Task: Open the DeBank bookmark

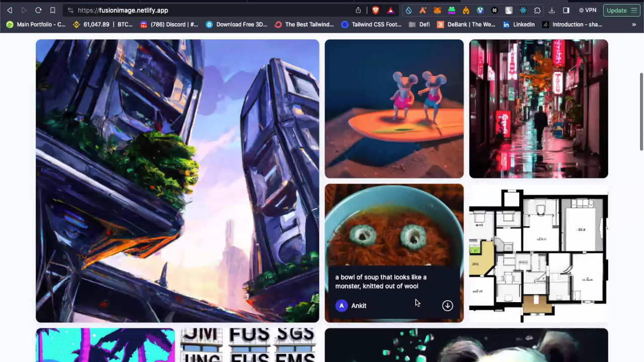Action: click(x=466, y=24)
